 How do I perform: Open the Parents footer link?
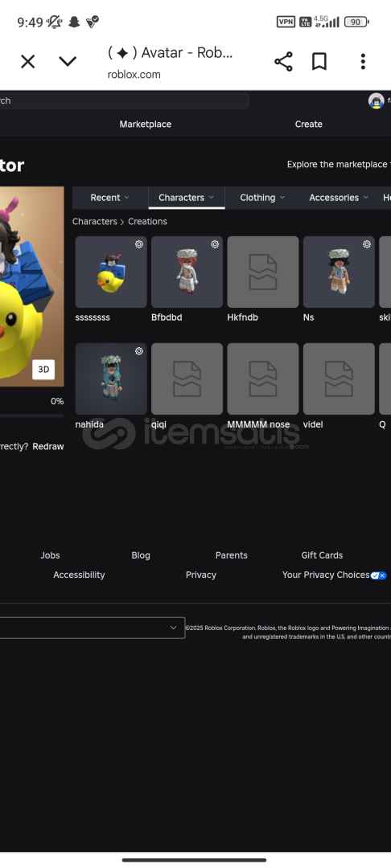[232, 555]
